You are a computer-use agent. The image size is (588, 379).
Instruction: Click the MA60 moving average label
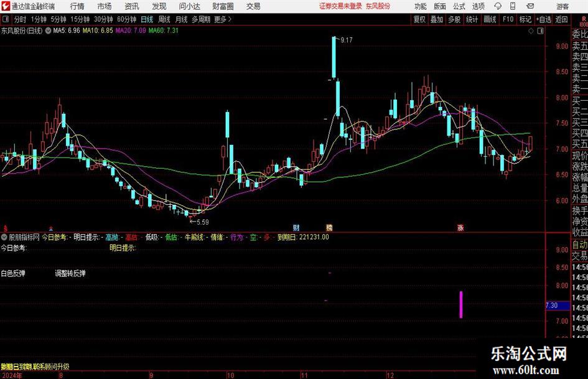tap(164, 30)
